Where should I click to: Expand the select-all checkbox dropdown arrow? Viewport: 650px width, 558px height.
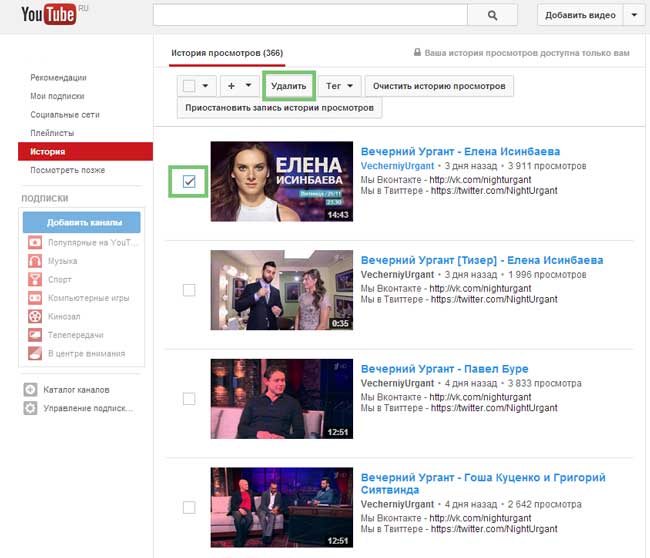coord(205,85)
